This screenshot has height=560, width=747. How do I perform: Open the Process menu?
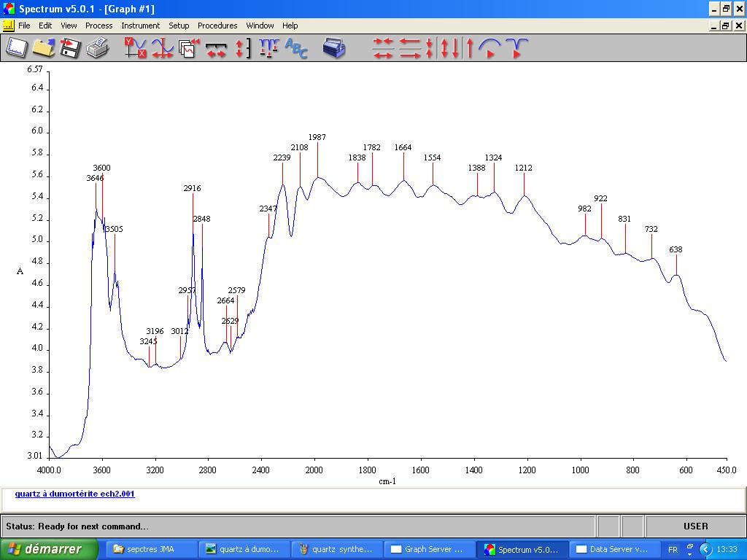tap(98, 26)
